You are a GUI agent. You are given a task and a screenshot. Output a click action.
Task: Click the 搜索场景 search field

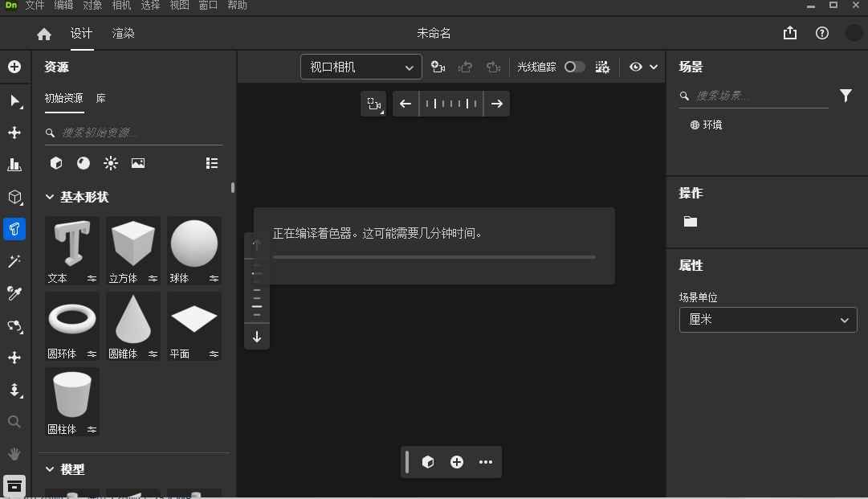click(753, 96)
